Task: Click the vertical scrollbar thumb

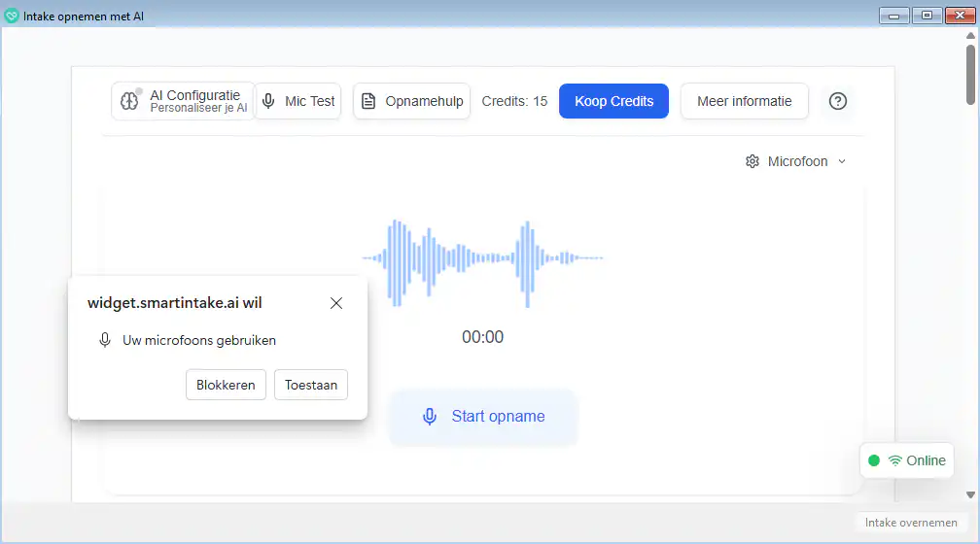Action: pos(970,73)
